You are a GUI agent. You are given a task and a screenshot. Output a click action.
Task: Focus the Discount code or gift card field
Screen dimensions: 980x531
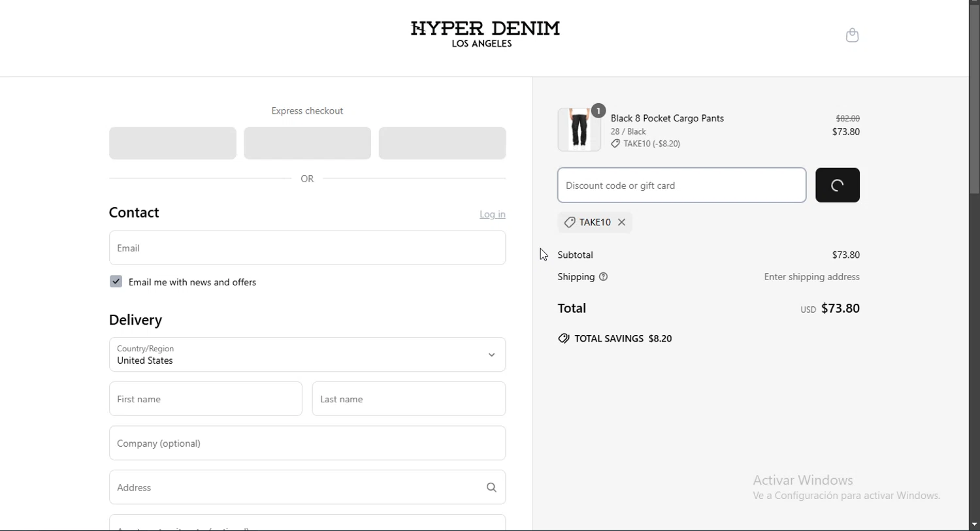click(682, 185)
